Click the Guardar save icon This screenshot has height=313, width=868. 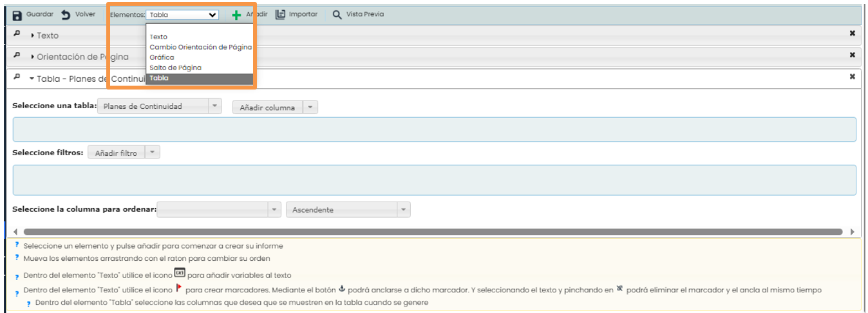pyautogui.click(x=17, y=15)
